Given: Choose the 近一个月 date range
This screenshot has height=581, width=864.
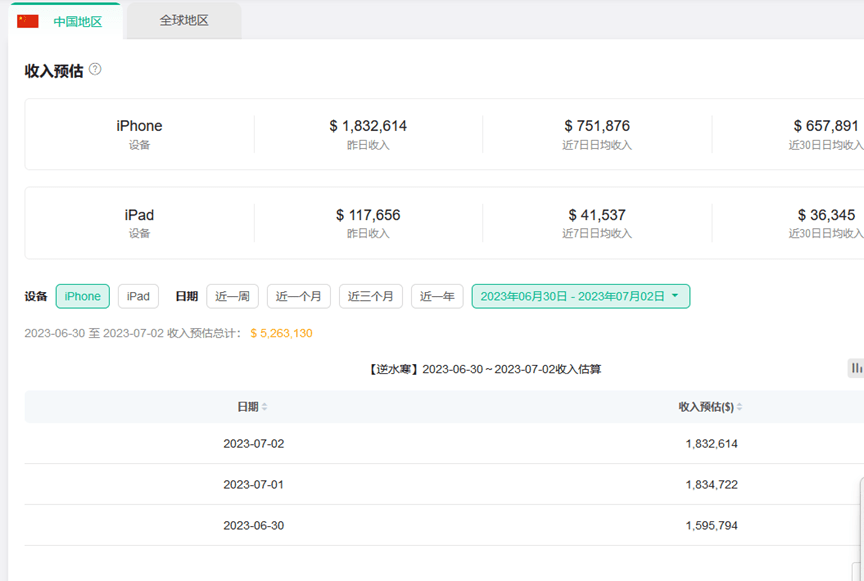Looking at the screenshot, I should [x=299, y=297].
